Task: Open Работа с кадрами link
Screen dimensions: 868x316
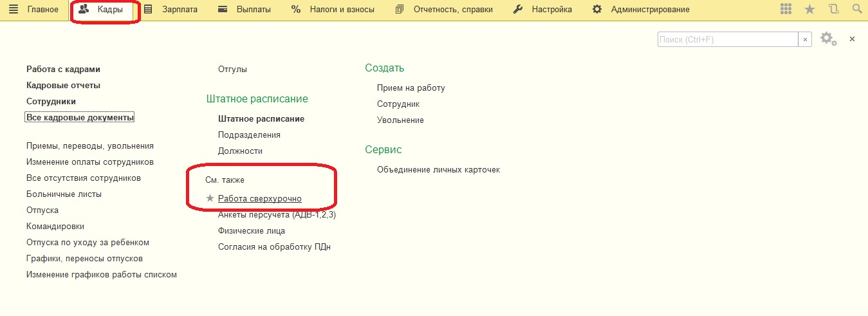Action: pos(63,69)
